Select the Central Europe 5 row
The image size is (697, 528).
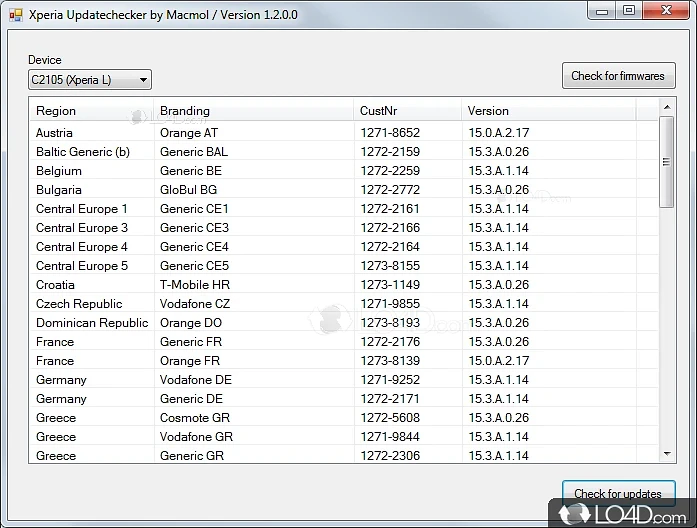344,266
